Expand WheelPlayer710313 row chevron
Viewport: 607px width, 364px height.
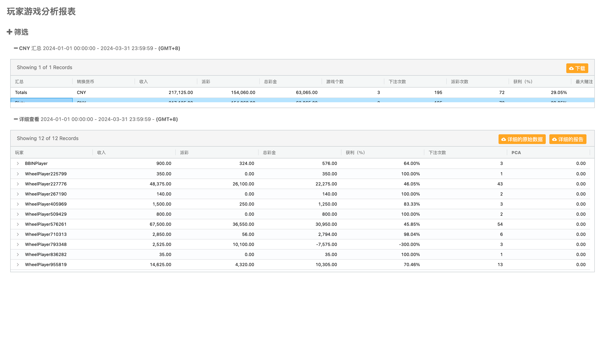click(x=18, y=234)
